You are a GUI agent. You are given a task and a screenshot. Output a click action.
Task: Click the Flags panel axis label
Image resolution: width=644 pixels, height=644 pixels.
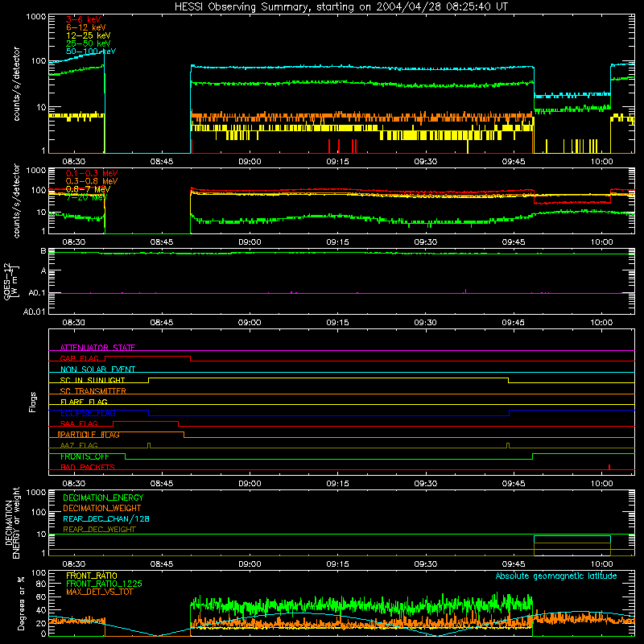[x=32, y=402]
